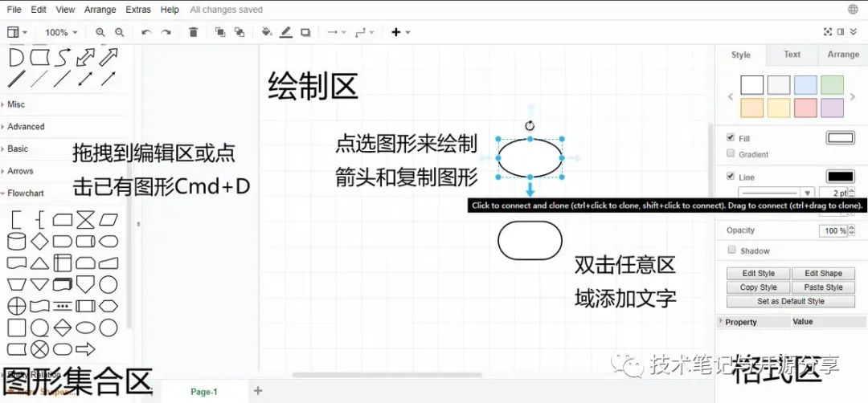Viewport: 868px width, 403px height.
Task: Click the zoom out magnifier icon
Action: [x=119, y=33]
